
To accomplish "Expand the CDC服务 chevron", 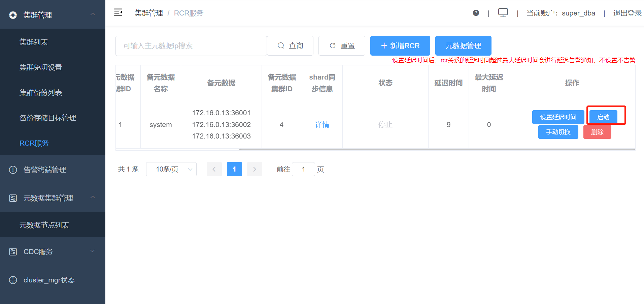I will click(x=93, y=251).
